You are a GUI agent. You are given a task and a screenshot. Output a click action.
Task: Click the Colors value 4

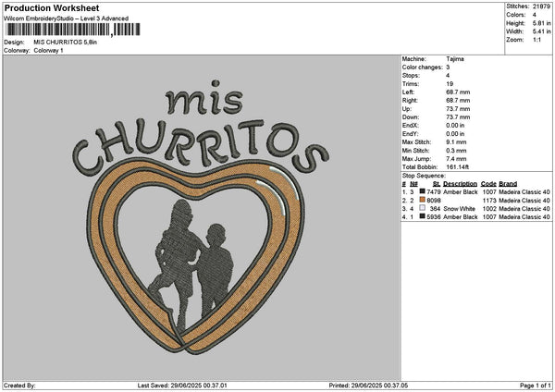535,15
